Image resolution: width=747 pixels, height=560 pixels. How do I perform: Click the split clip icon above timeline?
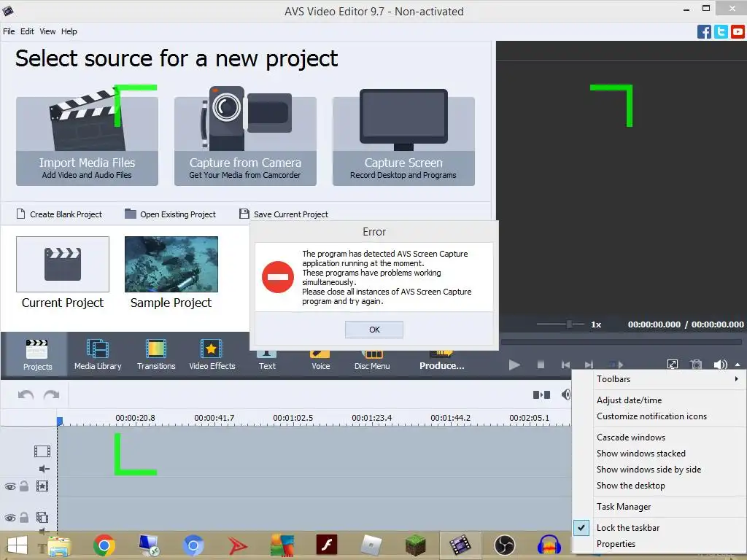[541, 394]
